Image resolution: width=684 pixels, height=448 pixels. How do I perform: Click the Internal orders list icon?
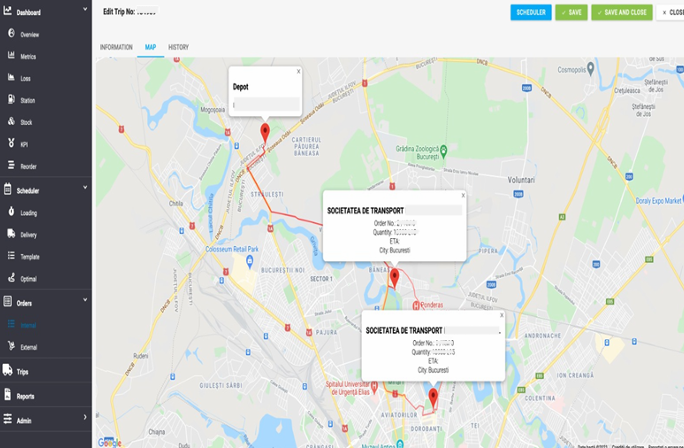click(11, 324)
